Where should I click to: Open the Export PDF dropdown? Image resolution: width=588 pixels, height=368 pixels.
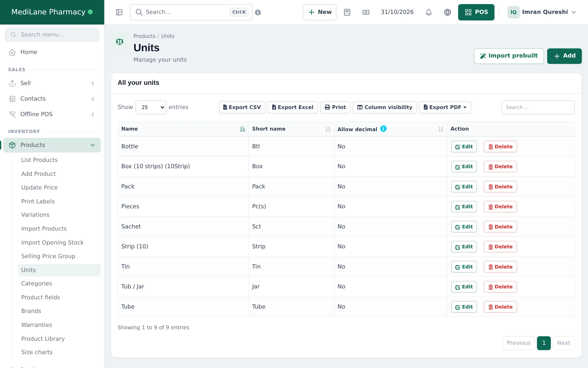[x=445, y=107]
